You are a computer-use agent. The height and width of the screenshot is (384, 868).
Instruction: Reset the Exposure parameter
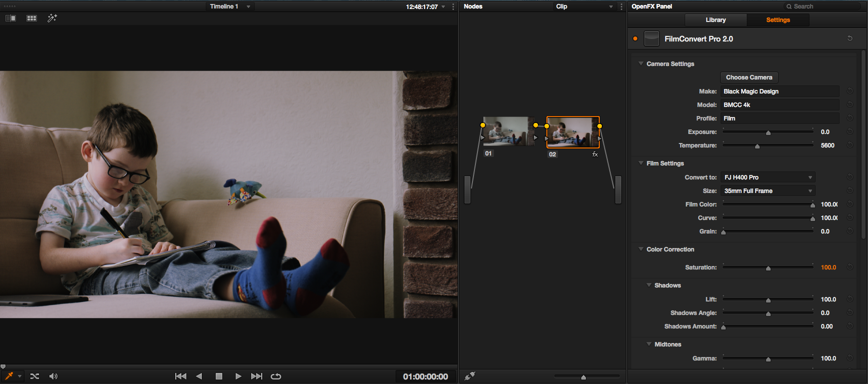850,131
